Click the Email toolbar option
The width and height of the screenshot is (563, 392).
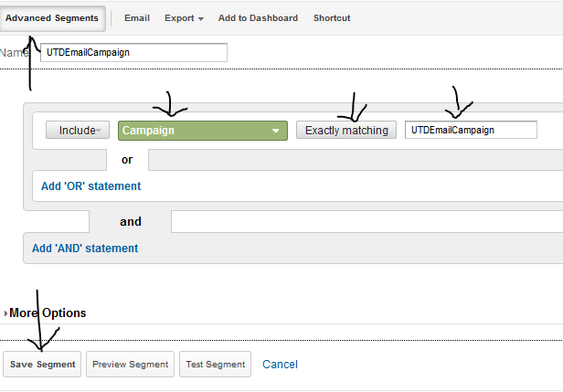tap(137, 18)
